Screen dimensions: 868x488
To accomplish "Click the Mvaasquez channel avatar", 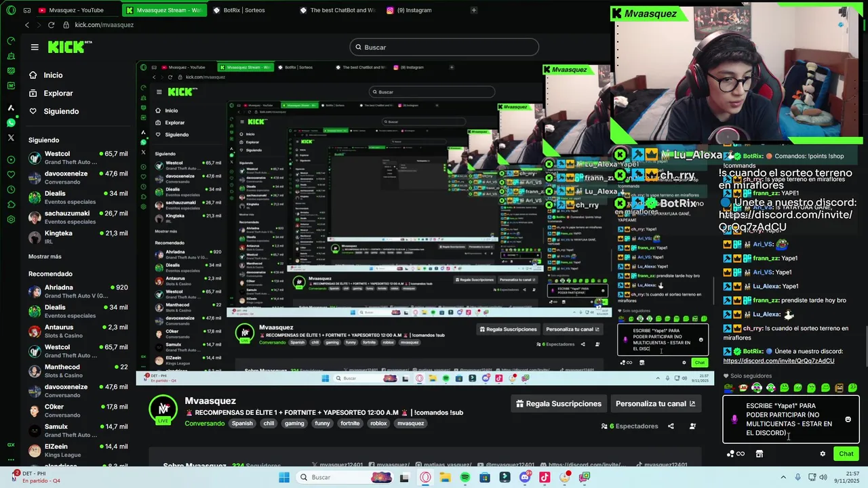I will pyautogui.click(x=163, y=408).
